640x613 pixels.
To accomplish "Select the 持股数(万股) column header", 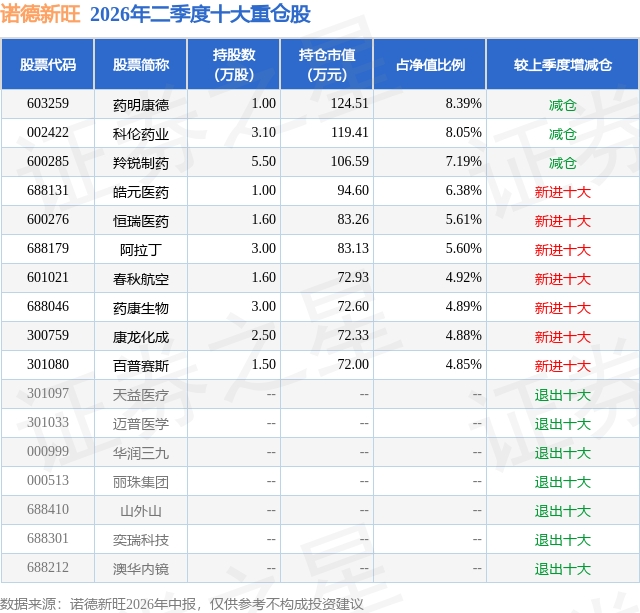I will pyautogui.click(x=233, y=64).
